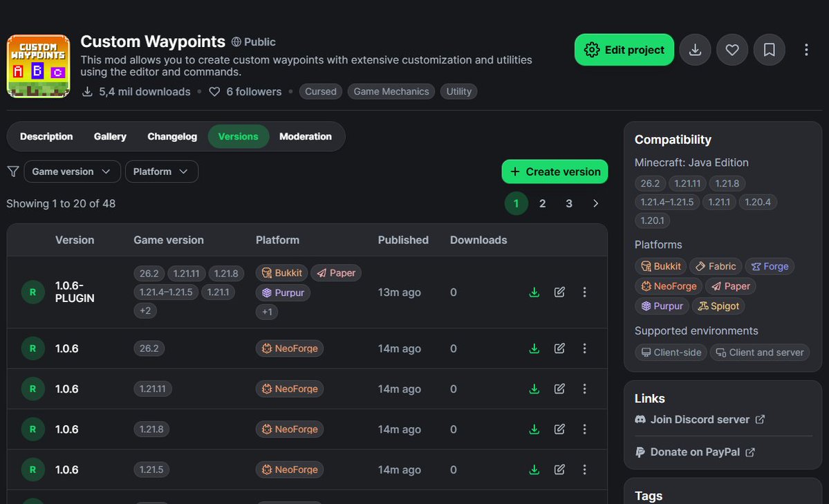Open the Join Discord server link
This screenshot has height=504, width=829.
(x=700, y=420)
